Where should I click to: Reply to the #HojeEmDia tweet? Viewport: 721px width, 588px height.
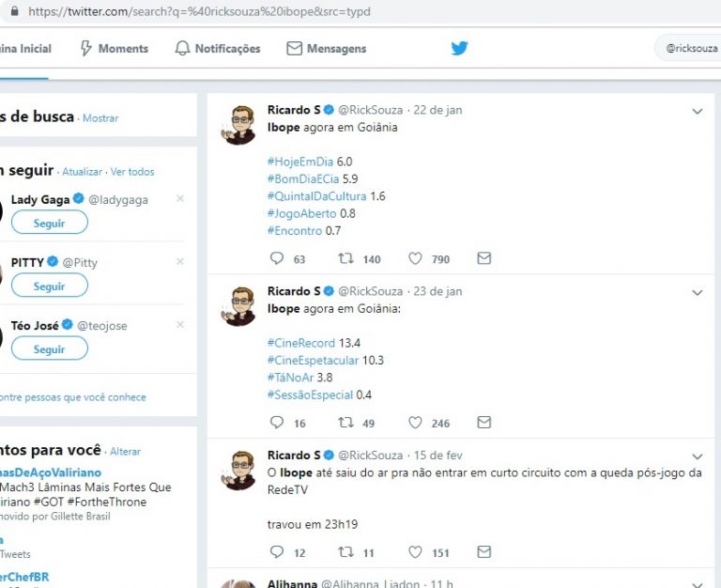tap(276, 258)
